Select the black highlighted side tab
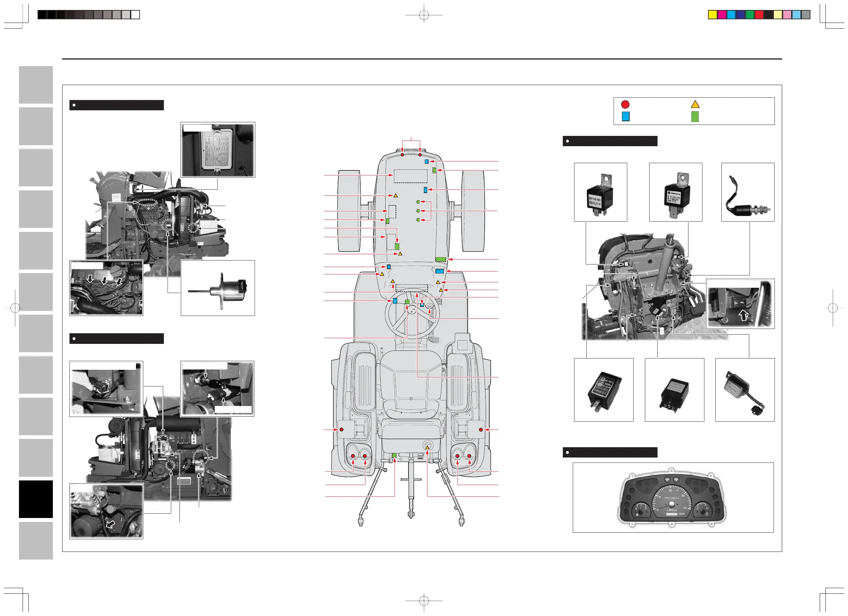Viewport: 848px width, 616px height. coord(36,499)
